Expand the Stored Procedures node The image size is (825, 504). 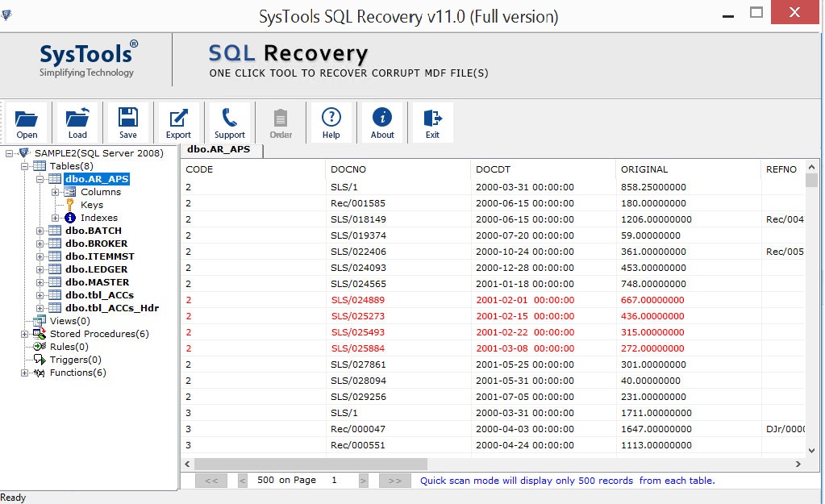point(24,334)
